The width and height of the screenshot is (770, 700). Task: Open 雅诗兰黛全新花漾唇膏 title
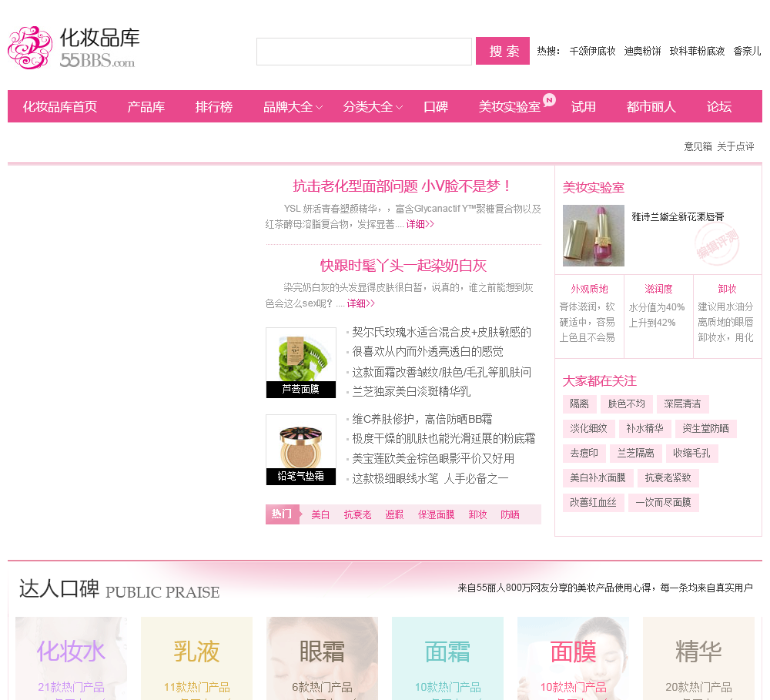[x=678, y=216]
